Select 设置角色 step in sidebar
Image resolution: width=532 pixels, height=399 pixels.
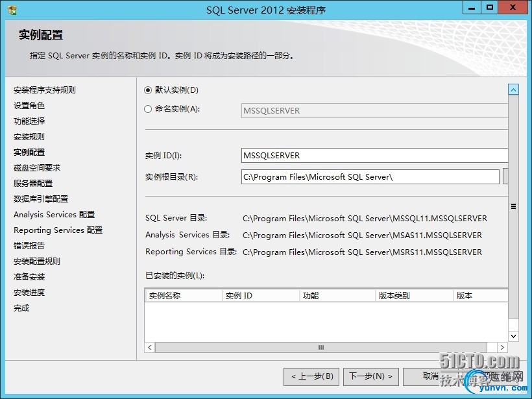pos(29,106)
